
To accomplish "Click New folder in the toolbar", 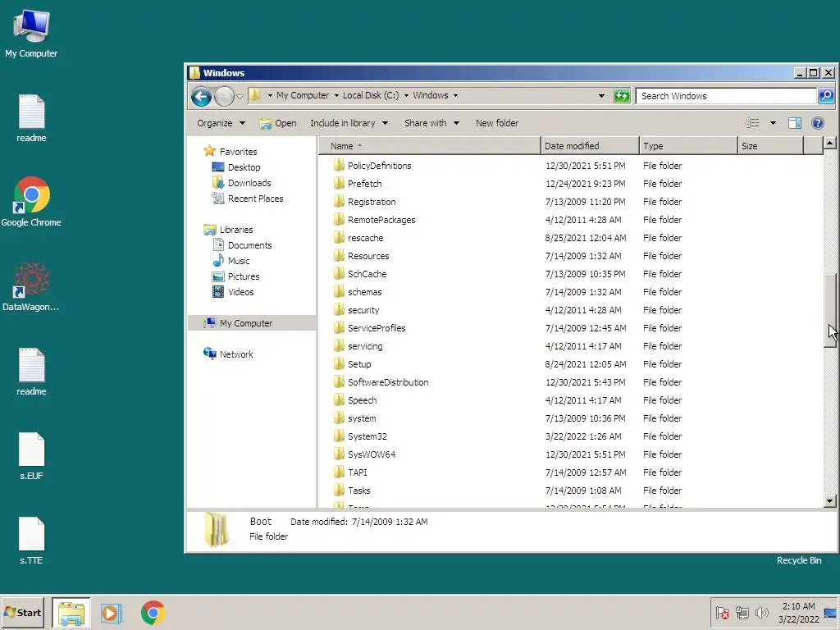I will 497,123.
